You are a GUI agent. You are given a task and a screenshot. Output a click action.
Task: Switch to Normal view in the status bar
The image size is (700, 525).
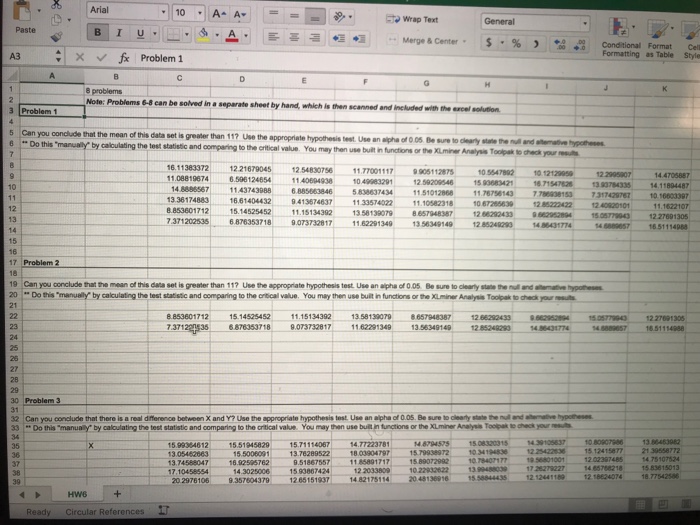tap(640, 505)
